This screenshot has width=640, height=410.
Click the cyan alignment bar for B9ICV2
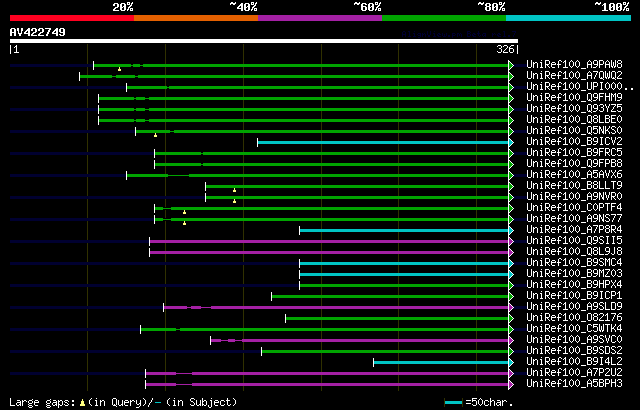click(383, 142)
